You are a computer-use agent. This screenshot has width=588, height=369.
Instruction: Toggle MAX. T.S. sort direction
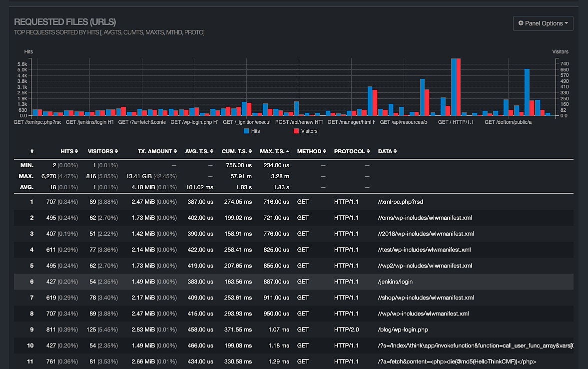pyautogui.click(x=274, y=151)
